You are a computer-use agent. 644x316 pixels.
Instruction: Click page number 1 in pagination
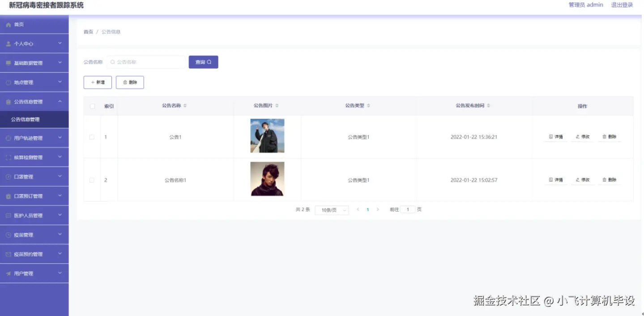[368, 210]
